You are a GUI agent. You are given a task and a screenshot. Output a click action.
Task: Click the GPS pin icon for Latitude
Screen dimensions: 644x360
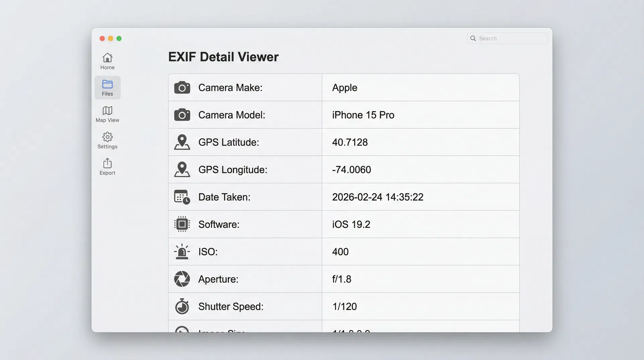[x=182, y=142]
